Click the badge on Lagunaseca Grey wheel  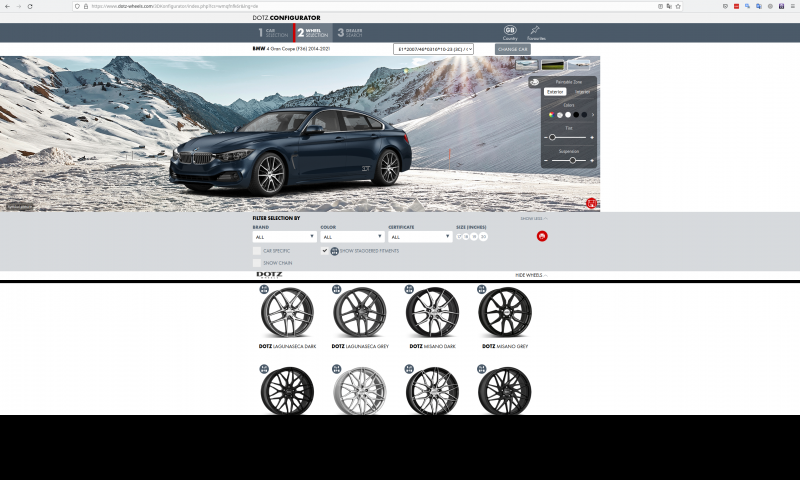coord(336,289)
